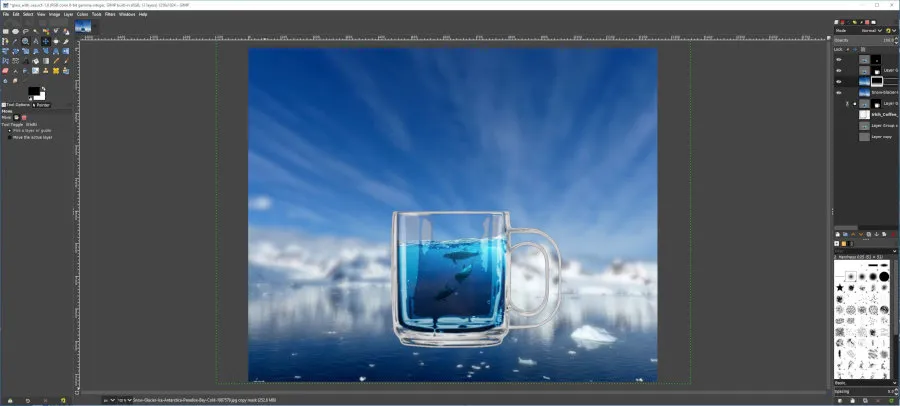Screen dimensions: 900x406
Task: Toggle the lock pixels icon
Action: 848,49
